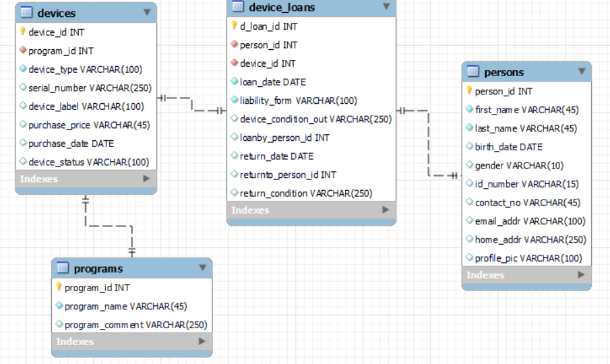Click the return_date nullable diamond icon
This screenshot has width=610, height=364.
pyautogui.click(x=234, y=155)
